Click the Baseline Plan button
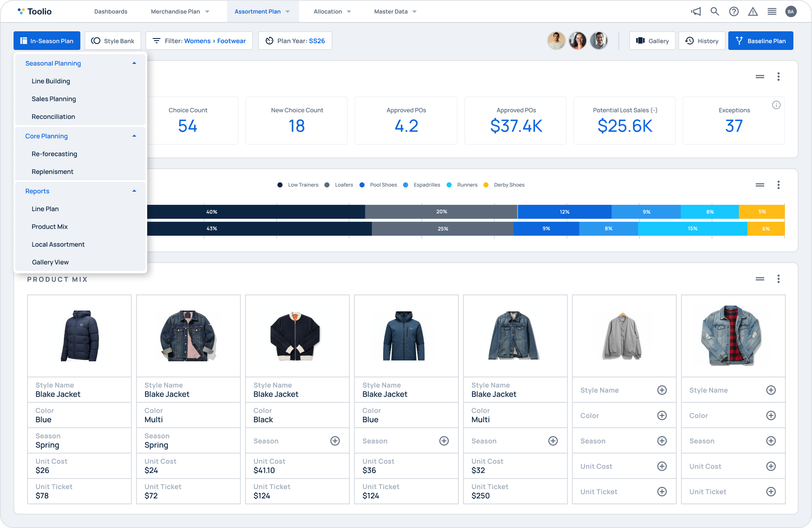Image resolution: width=812 pixels, height=528 pixels. [760, 41]
